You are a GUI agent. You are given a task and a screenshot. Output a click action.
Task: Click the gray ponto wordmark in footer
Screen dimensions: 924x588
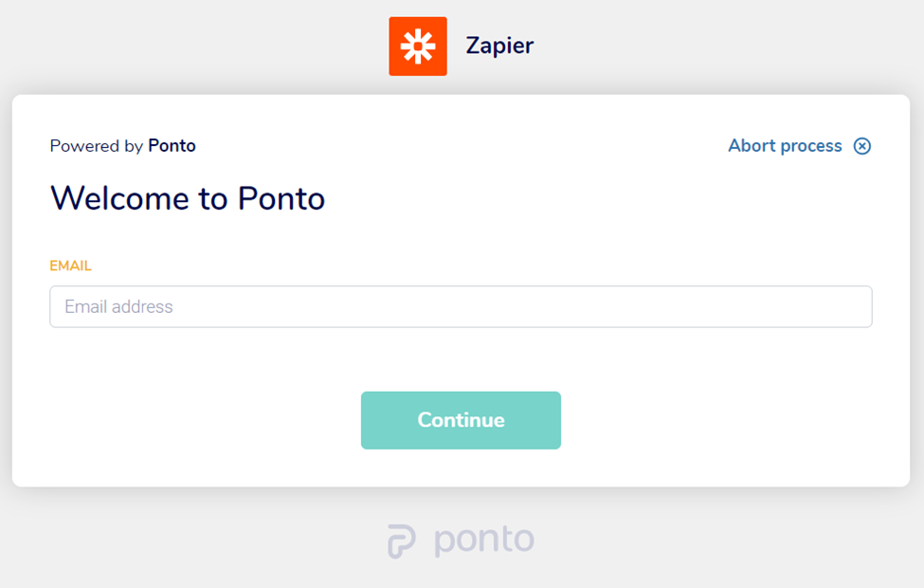[x=484, y=540]
